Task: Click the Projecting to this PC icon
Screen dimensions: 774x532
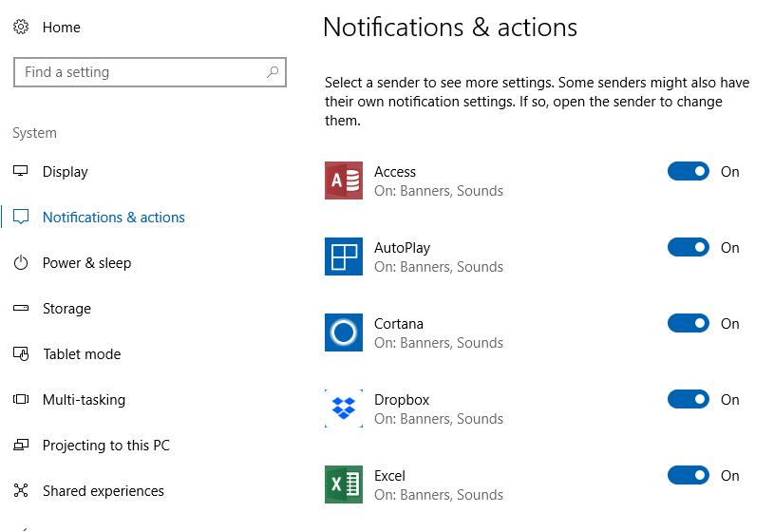Action: [x=21, y=445]
